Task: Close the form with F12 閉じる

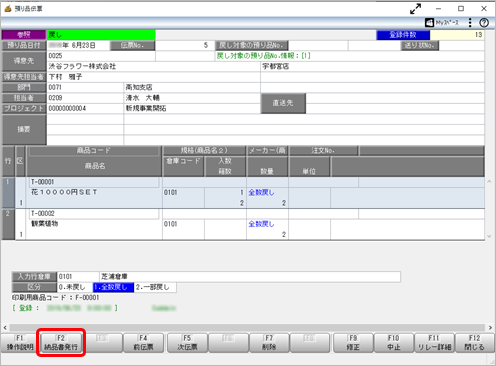Action: click(474, 343)
